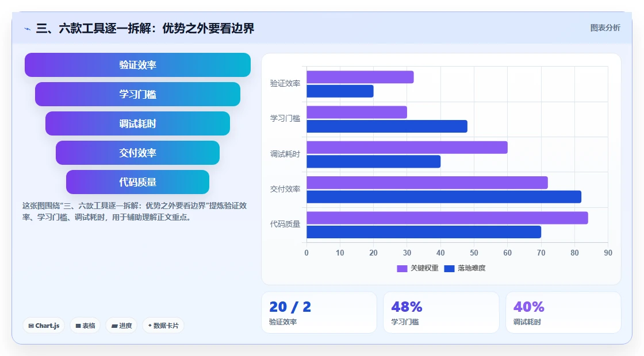Select the 学习门槛 funnel bar
The height and width of the screenshot is (356, 644).
(137, 94)
